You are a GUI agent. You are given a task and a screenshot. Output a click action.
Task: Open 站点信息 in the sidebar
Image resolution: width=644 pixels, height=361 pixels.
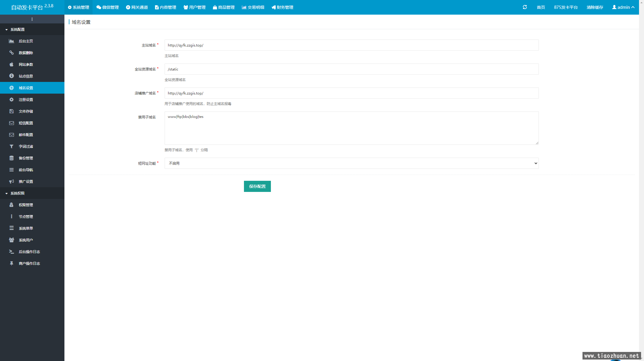click(32, 76)
